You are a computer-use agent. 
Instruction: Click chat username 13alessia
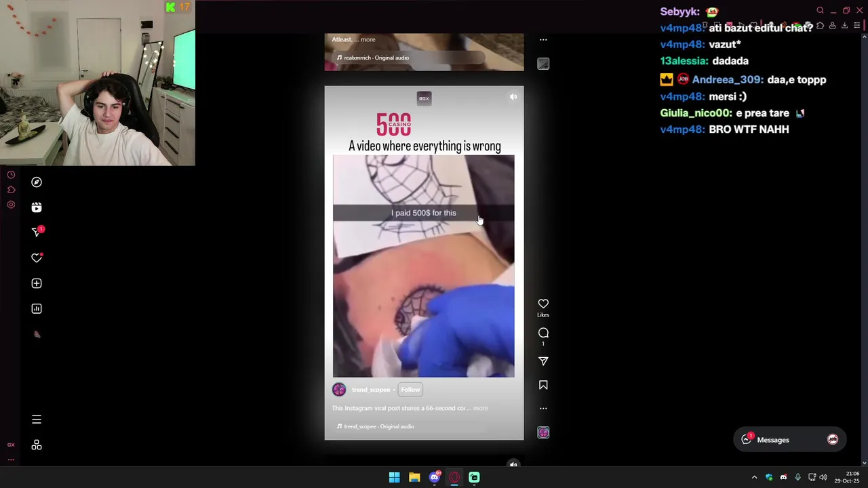tap(684, 61)
